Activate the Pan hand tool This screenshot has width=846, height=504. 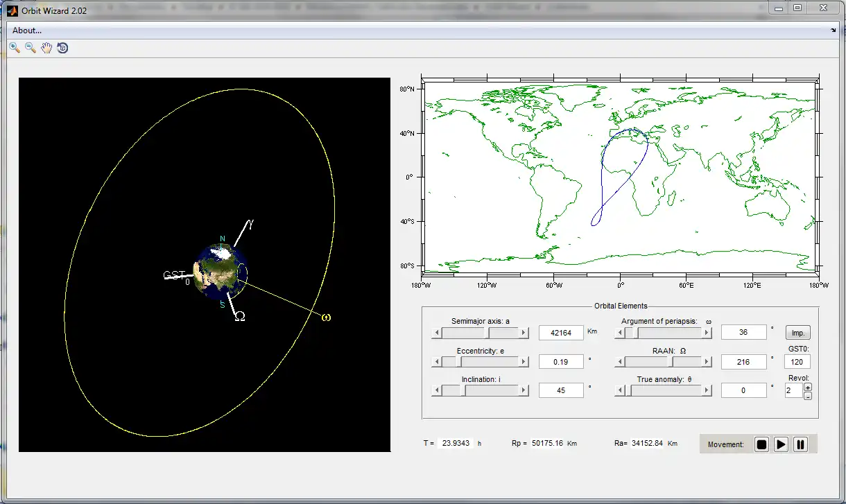point(46,48)
